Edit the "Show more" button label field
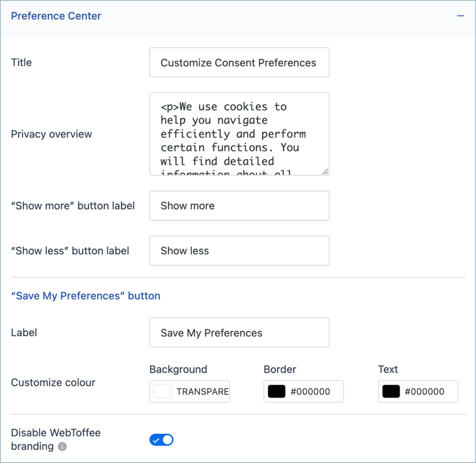Image resolution: width=476 pixels, height=463 pixels. click(x=239, y=206)
